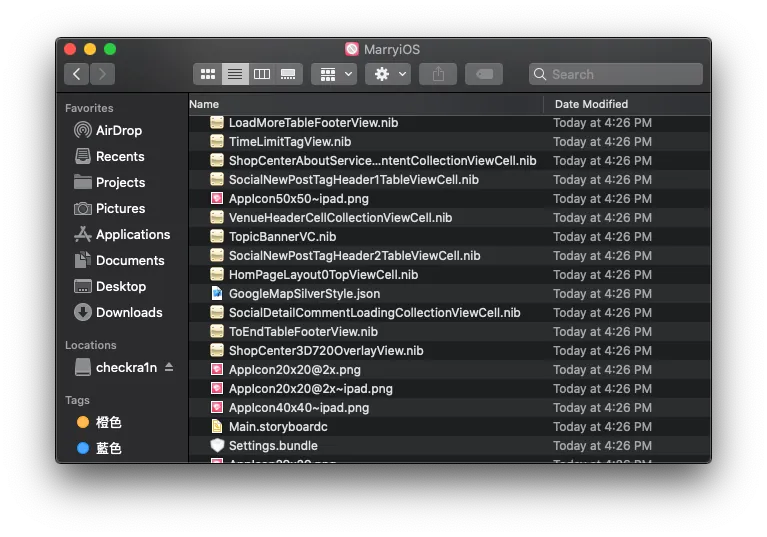
Task: Switch to icon view in toolbar
Action: click(x=208, y=74)
